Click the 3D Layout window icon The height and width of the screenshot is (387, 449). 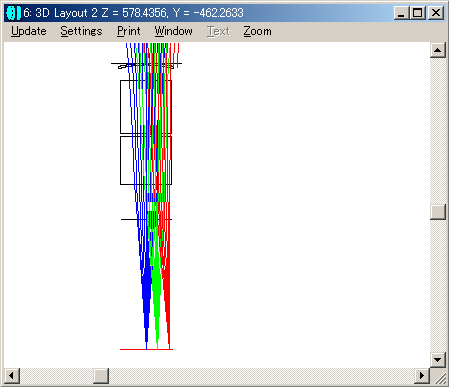tap(13, 13)
